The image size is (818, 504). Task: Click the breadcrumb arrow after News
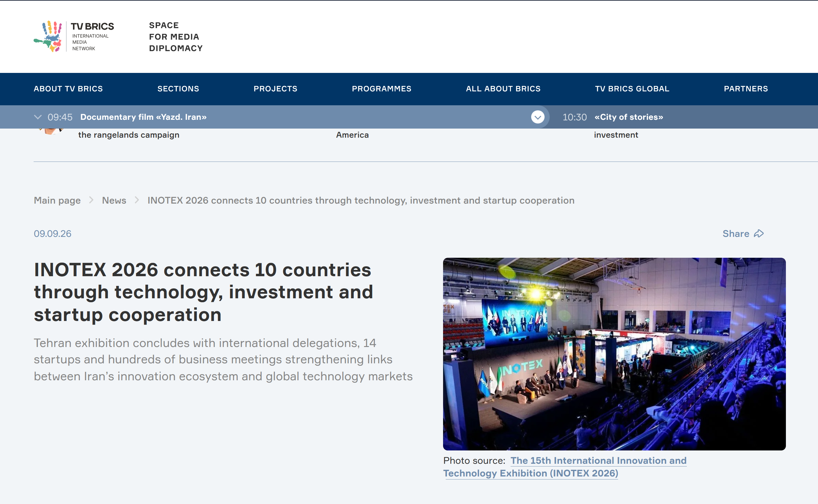[137, 200]
